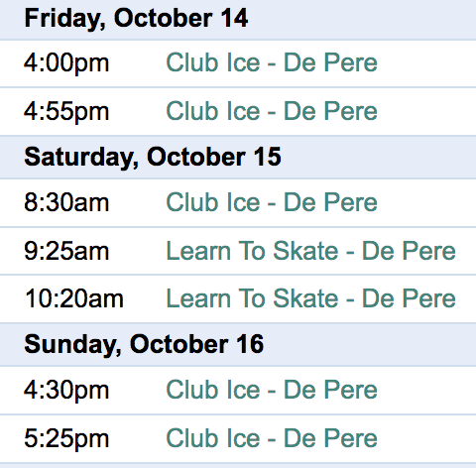The height and width of the screenshot is (468, 476).
Task: Click the 8:30am time label on Saturday
Action: tap(66, 202)
